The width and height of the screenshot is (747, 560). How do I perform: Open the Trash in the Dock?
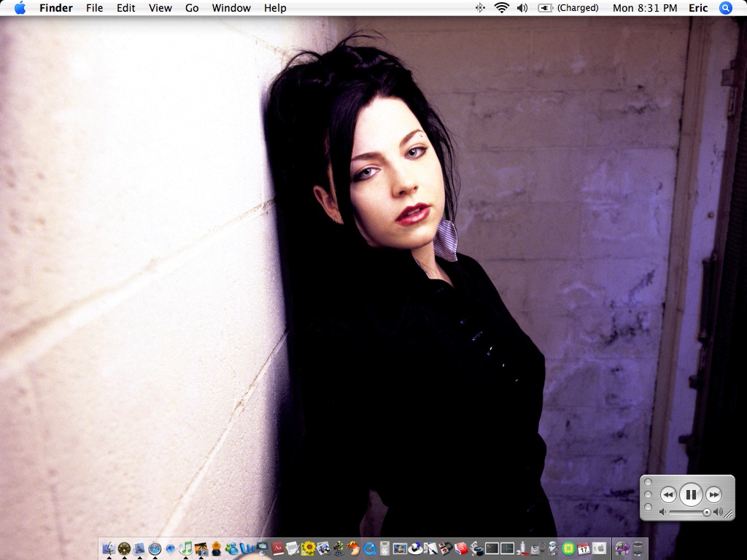(x=638, y=548)
